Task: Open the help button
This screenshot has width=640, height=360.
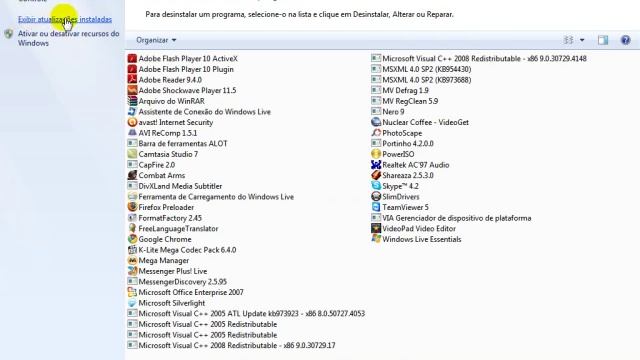Action: [625, 40]
